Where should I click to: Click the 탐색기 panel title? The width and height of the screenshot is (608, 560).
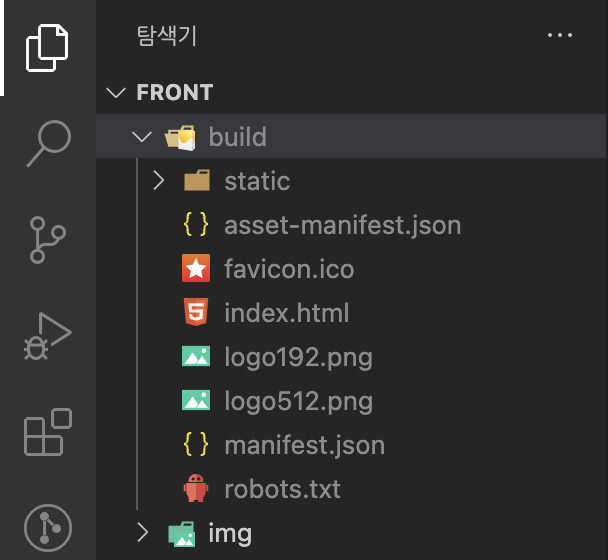(x=167, y=36)
